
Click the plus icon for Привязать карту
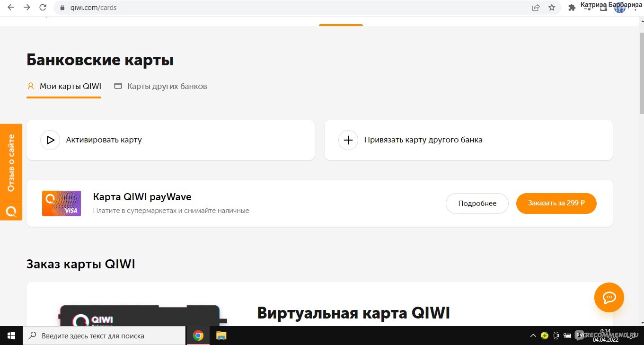[x=348, y=140]
